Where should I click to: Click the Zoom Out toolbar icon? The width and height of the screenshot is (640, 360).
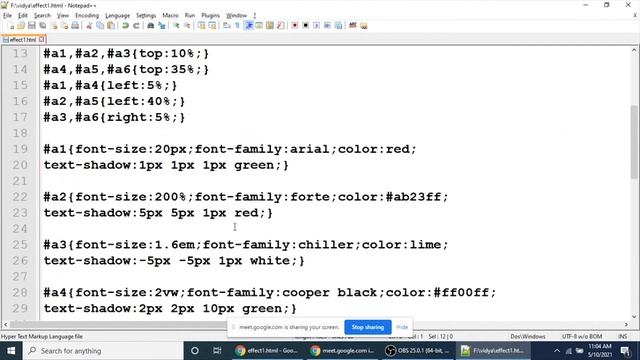click(x=187, y=26)
